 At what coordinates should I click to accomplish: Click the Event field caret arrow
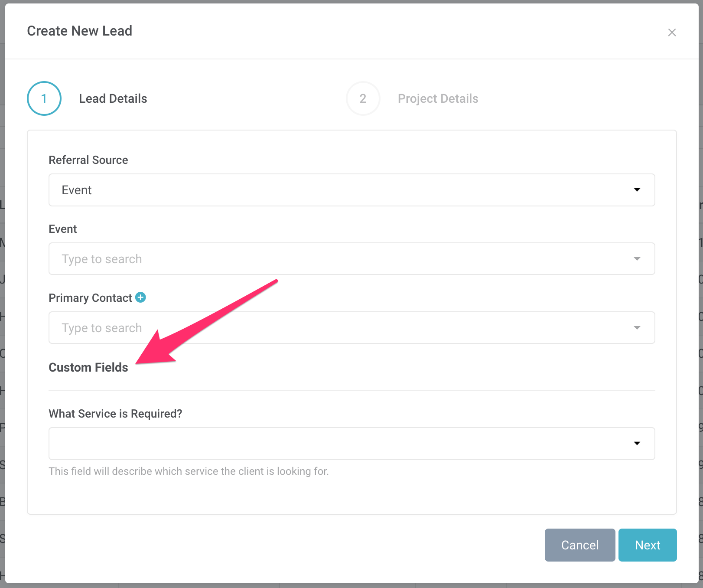coord(637,259)
